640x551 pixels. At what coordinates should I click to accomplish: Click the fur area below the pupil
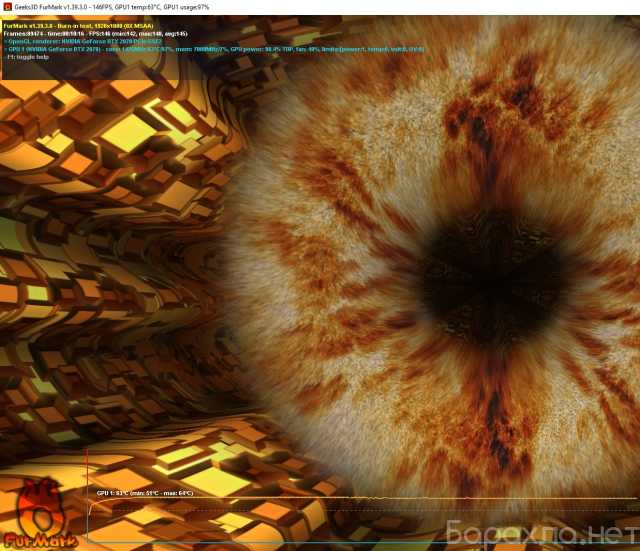470,400
